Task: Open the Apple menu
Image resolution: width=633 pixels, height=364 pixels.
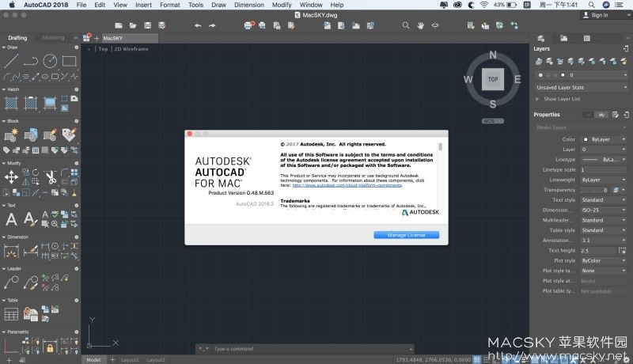Action: [12, 5]
